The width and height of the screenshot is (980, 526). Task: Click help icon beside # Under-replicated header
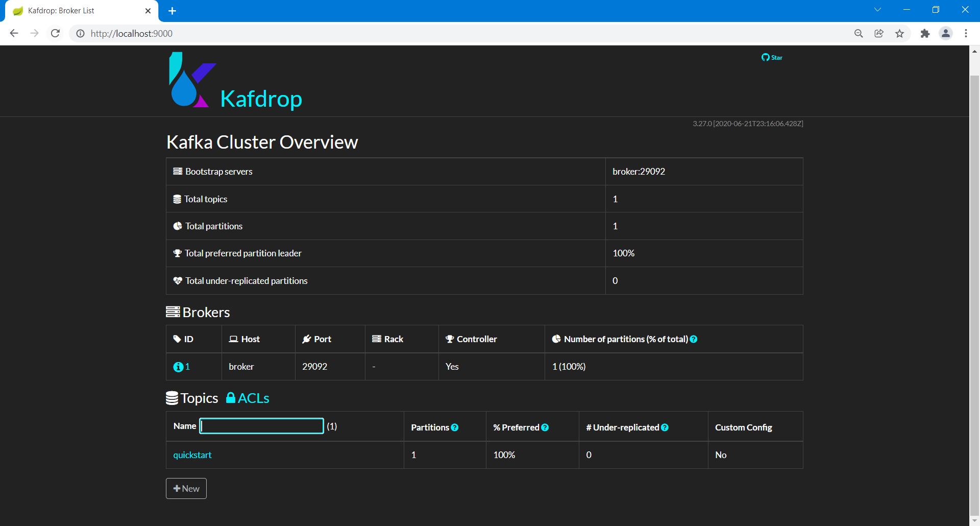(x=665, y=427)
